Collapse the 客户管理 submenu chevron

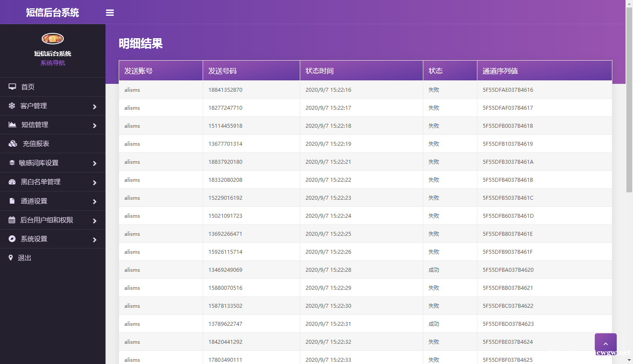click(x=94, y=106)
